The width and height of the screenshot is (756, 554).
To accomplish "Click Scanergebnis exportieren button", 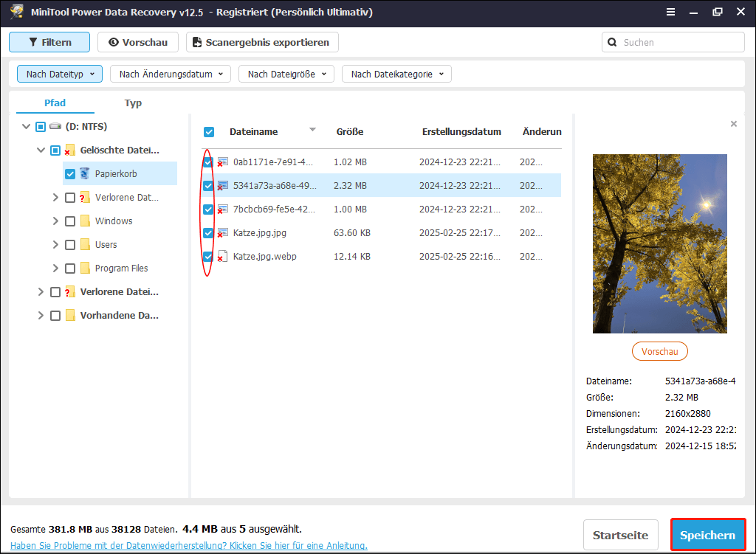I will (262, 42).
